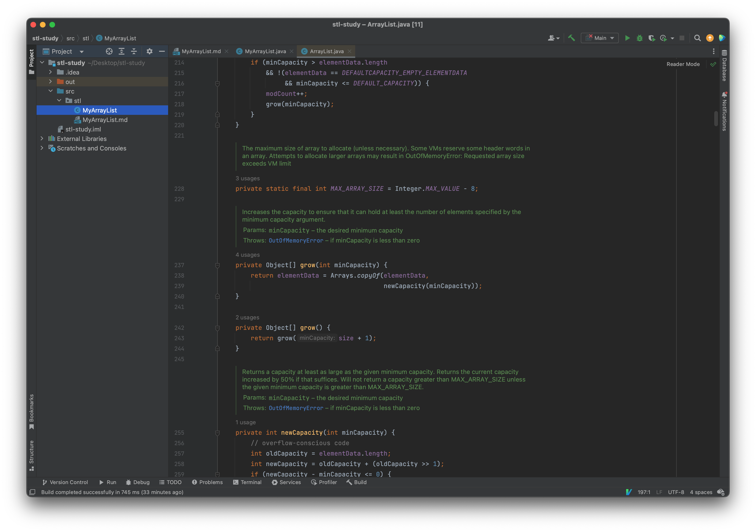Fold closing brace marker at line 240

217,296
